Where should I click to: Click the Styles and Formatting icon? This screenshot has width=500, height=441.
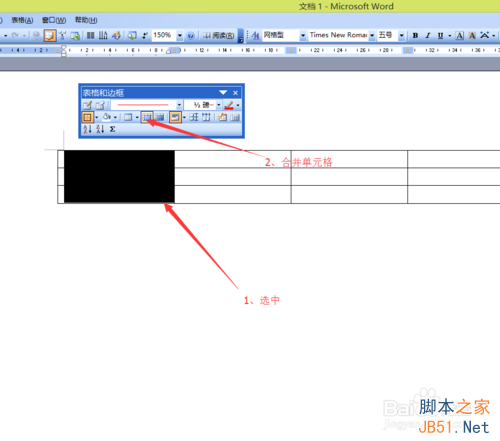click(256, 35)
